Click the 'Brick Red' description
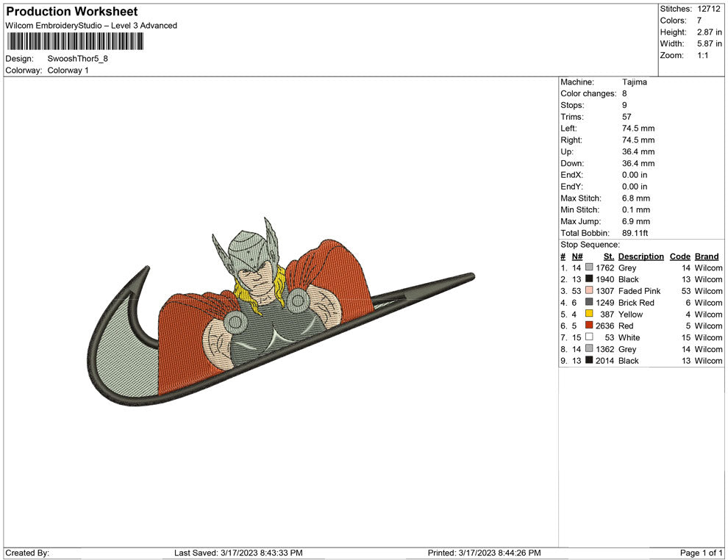Viewport: 728px width, 560px height. pyautogui.click(x=636, y=303)
